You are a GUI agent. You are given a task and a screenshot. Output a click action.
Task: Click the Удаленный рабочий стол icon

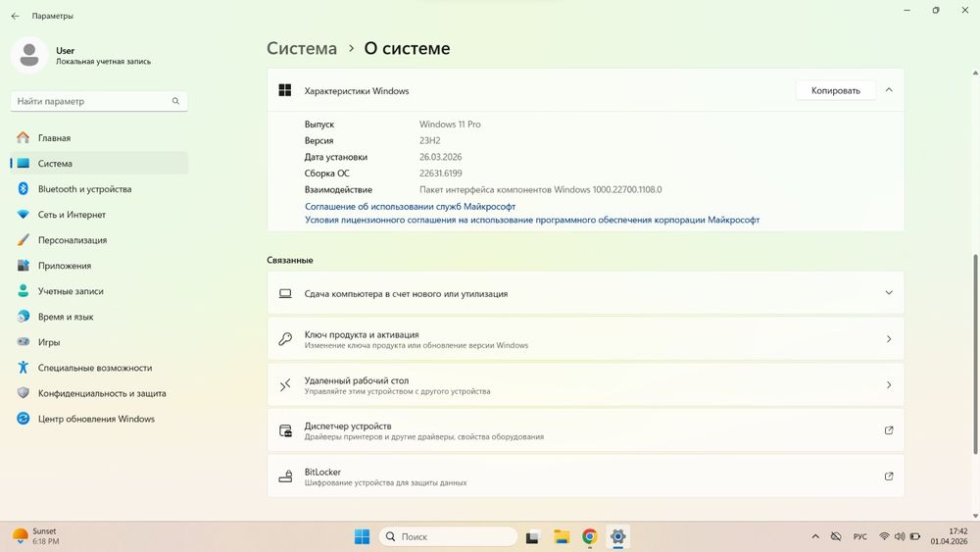[285, 385]
